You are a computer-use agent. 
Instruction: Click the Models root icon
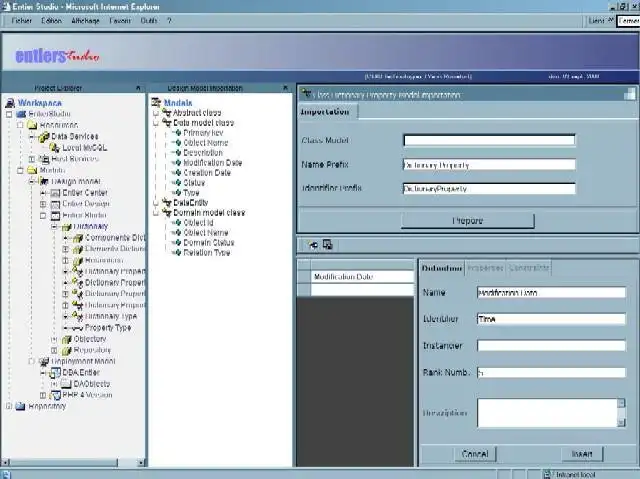pyautogui.click(x=156, y=103)
